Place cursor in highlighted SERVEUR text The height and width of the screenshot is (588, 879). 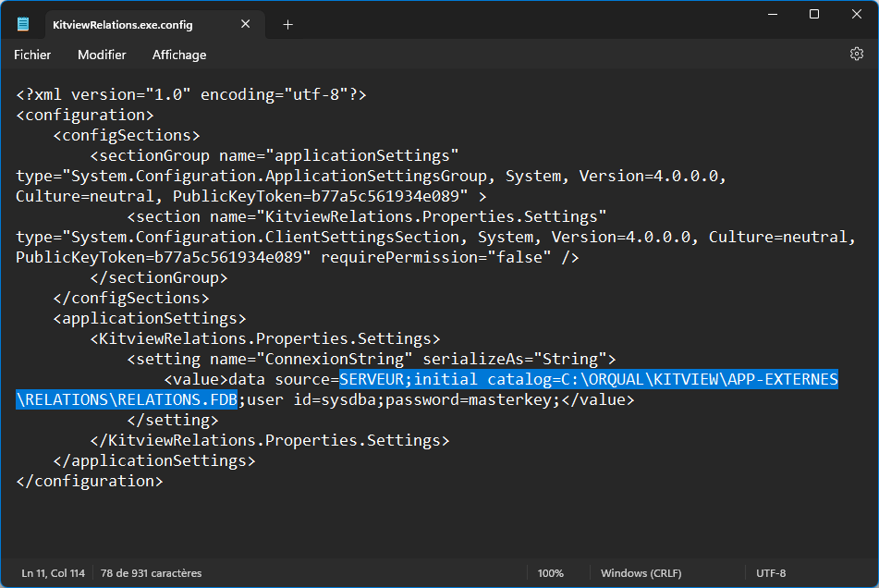(372, 379)
